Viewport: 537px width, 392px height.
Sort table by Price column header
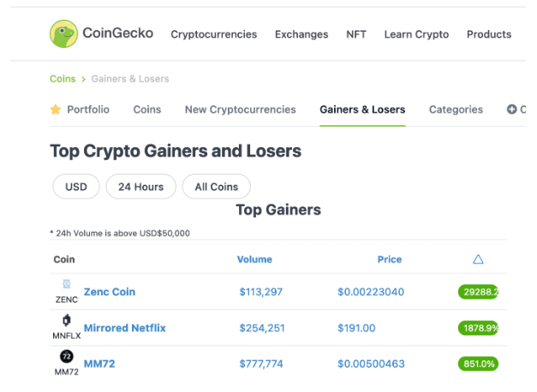390,259
